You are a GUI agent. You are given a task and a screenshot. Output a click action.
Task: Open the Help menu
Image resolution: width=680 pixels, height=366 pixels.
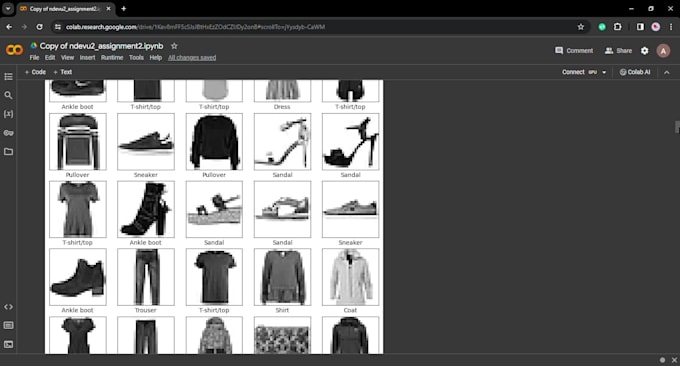pyautogui.click(x=156, y=58)
